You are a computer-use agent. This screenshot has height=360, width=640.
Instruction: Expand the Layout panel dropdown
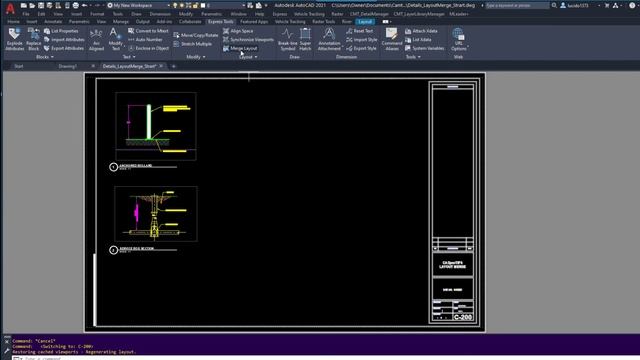click(x=248, y=57)
